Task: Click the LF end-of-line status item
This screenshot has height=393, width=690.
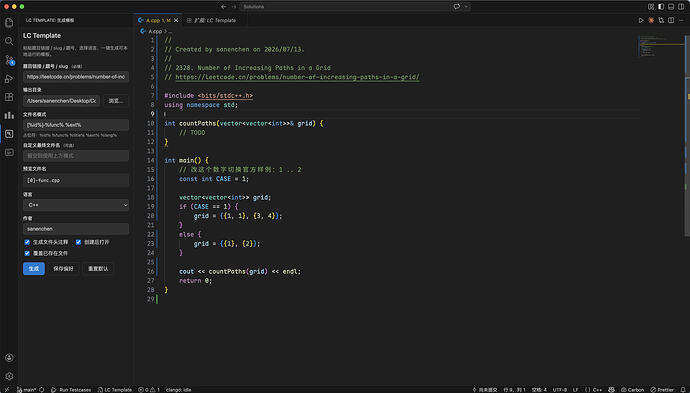Action: (575, 389)
